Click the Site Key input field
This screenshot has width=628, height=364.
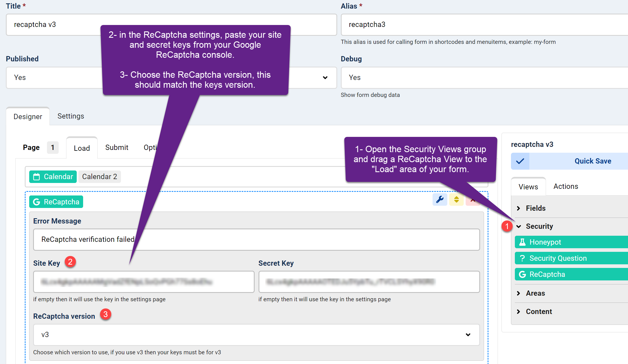pyautogui.click(x=144, y=282)
